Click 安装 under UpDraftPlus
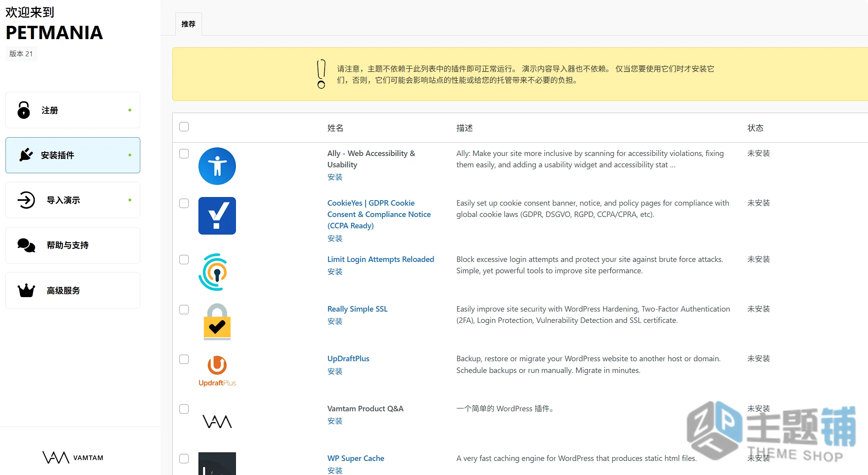Viewport: 868px width, 475px height. (335, 371)
